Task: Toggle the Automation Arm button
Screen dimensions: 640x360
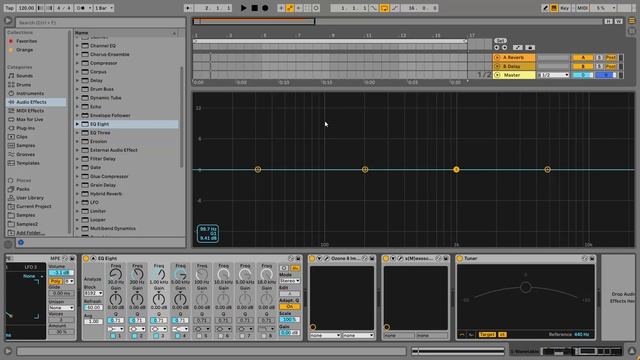Action: (x=290, y=8)
